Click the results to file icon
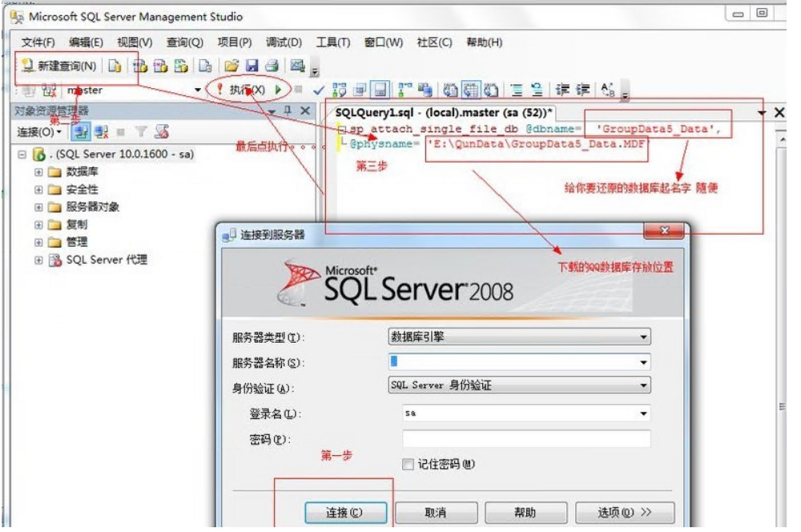 491,91
